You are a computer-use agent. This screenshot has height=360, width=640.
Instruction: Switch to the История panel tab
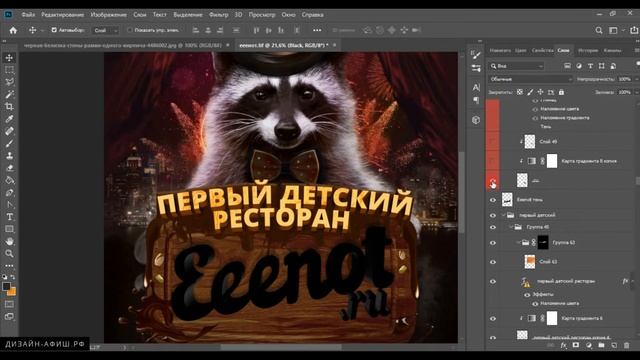[x=588, y=51]
